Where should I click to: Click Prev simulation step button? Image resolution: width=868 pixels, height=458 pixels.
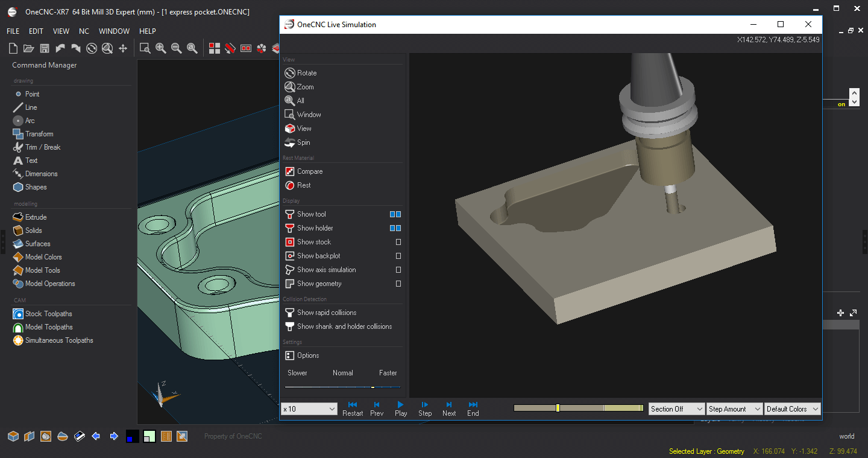(x=377, y=409)
